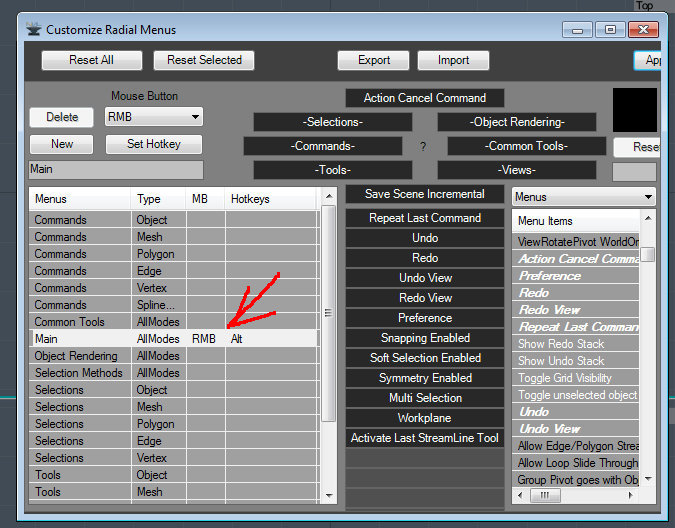675x528 pixels.
Task: Click Reset Selected button
Action: tap(204, 60)
